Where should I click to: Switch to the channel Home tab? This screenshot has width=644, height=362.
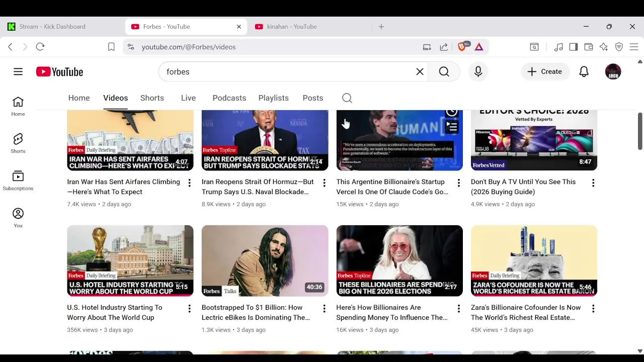coord(79,98)
